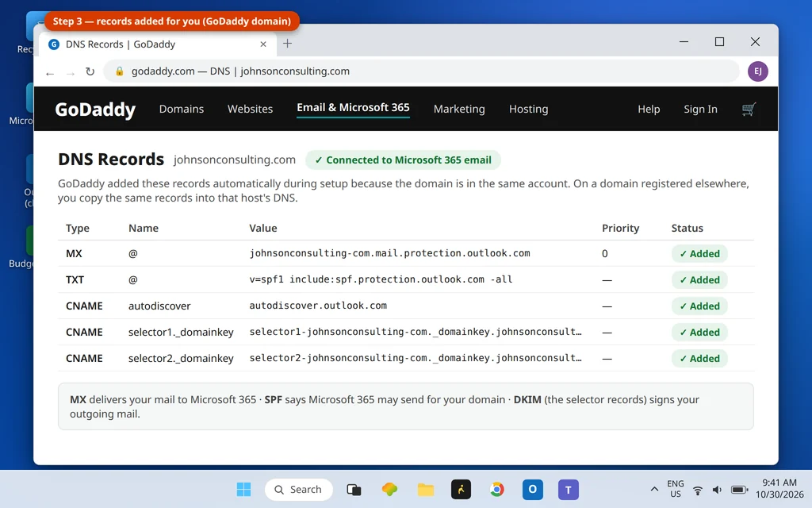Click johnsonconsulting.com domain name beside heading
Image resolution: width=812 pixels, height=508 pixels.
pyautogui.click(x=235, y=160)
